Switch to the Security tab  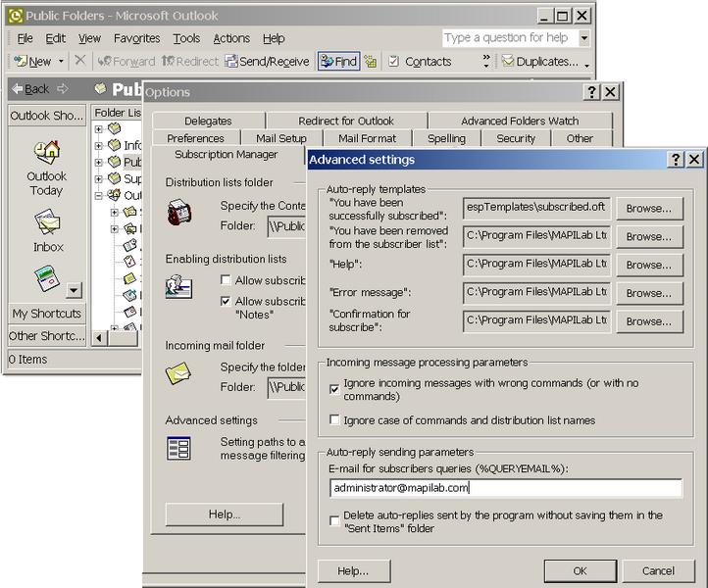point(516,138)
